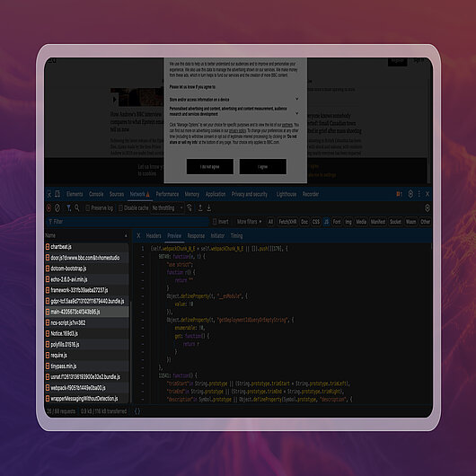This screenshot has height=476, width=476.
Task: Toggle the Fetch/XHR request type filter
Action: (287, 222)
